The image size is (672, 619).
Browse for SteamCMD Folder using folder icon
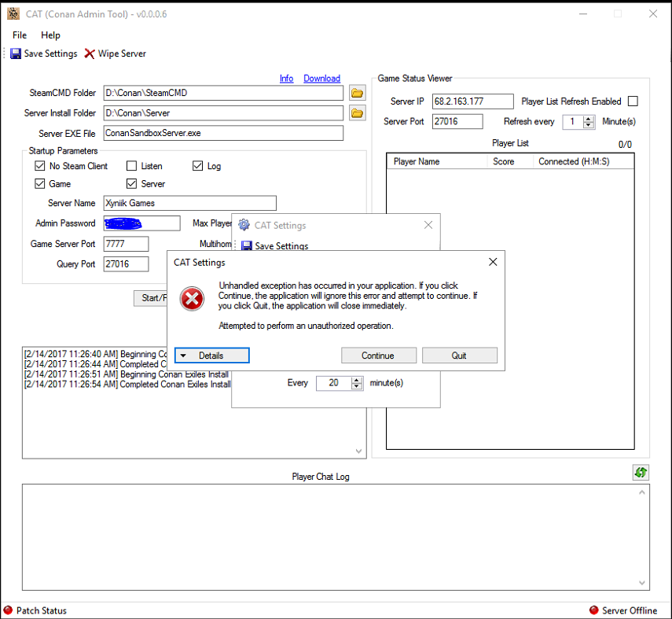(357, 93)
